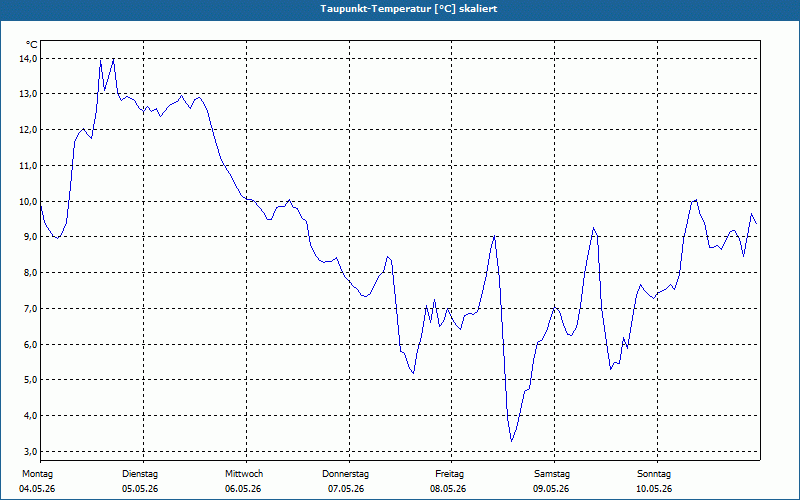Select the 7,0 axis value
This screenshot has width=800, height=500.
[x=30, y=309]
